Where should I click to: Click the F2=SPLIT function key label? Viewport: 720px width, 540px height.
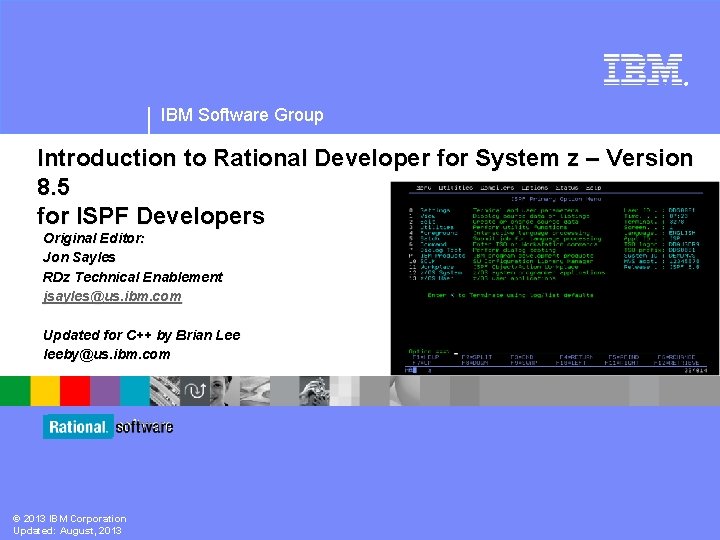point(477,357)
